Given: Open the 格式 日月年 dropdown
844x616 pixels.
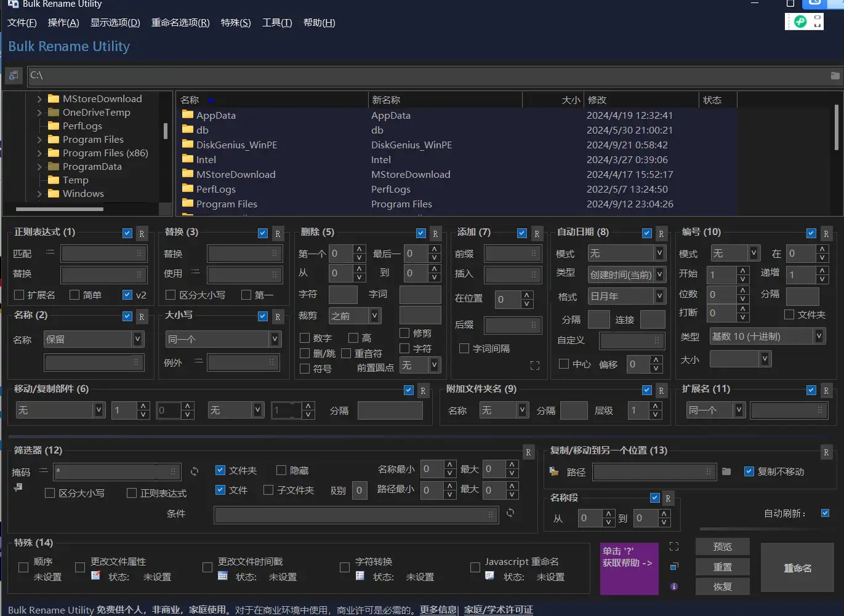Looking at the screenshot, I should coord(627,296).
